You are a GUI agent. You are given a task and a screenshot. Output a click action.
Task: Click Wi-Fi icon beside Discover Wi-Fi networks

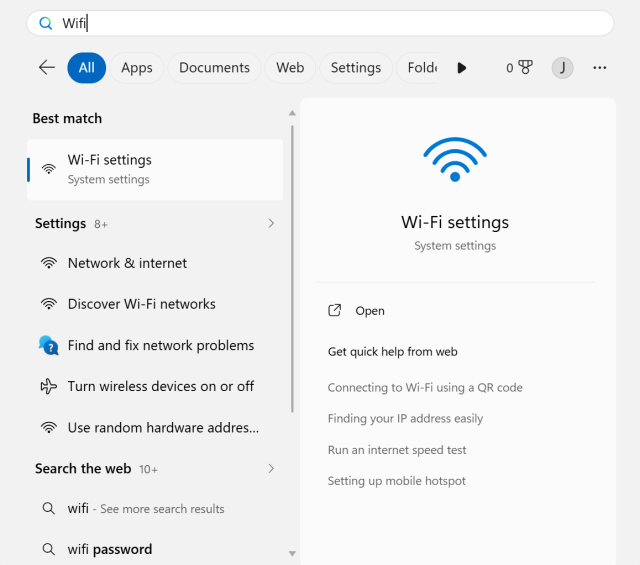coord(49,304)
